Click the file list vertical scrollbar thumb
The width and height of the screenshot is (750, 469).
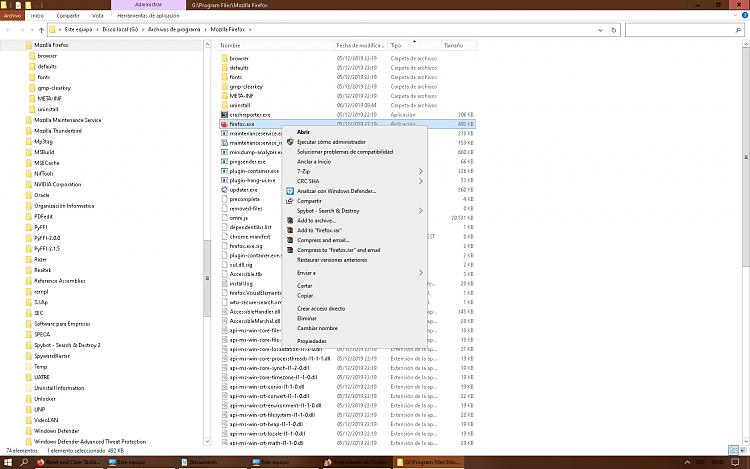pyautogui.click(x=746, y=157)
